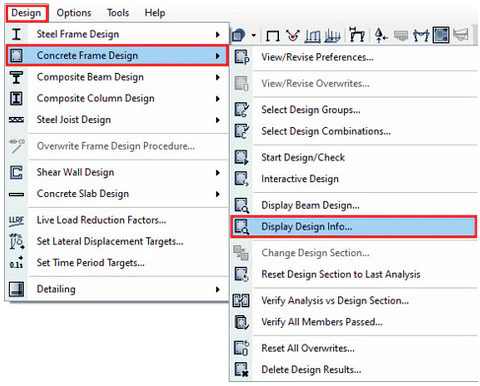Open the Tools menu

pyautogui.click(x=118, y=13)
